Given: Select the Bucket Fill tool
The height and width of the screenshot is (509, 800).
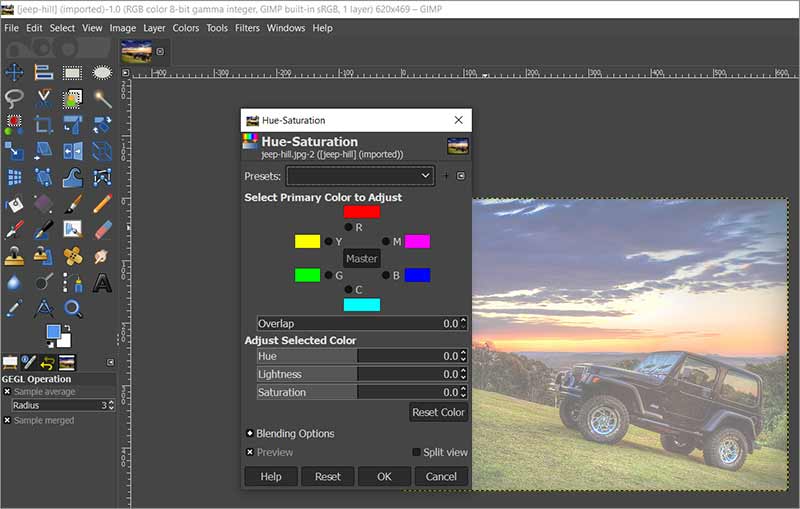Looking at the screenshot, I should pos(14,204).
